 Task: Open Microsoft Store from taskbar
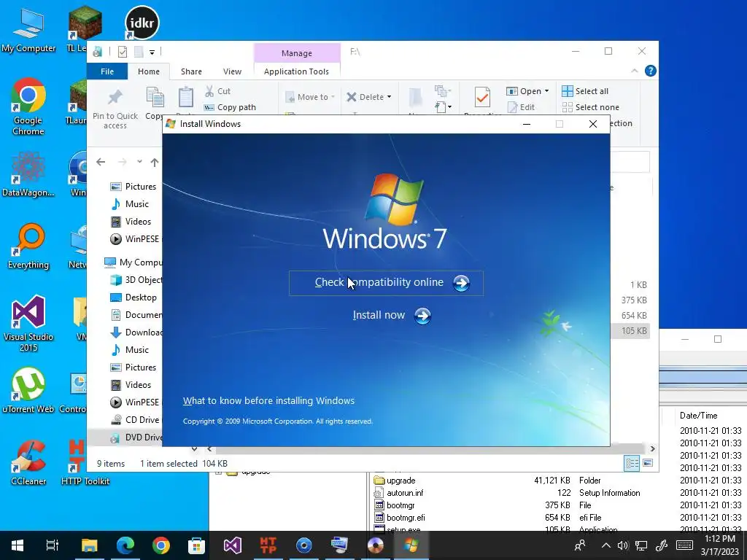(x=197, y=545)
